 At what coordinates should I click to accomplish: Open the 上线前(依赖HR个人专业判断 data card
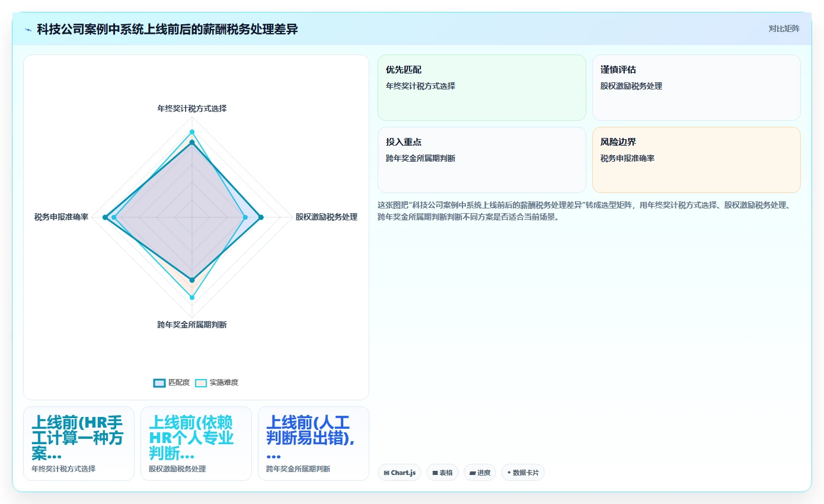196,444
